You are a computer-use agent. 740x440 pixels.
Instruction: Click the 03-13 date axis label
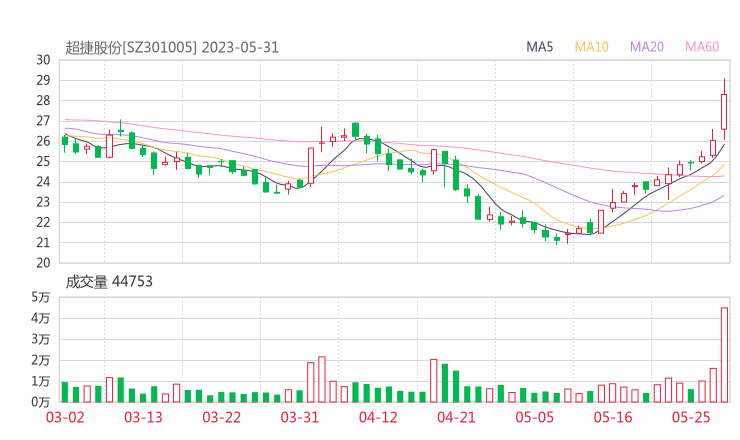coord(143,417)
